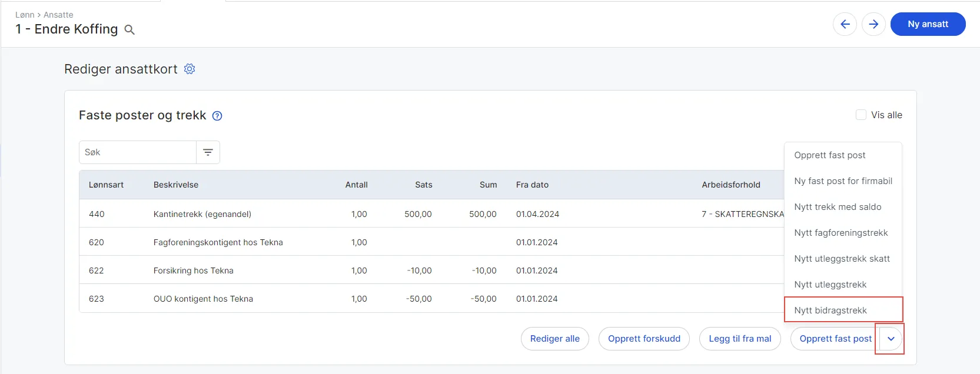The image size is (980, 374).
Task: Click the filter icon next to search
Action: pyautogui.click(x=208, y=152)
